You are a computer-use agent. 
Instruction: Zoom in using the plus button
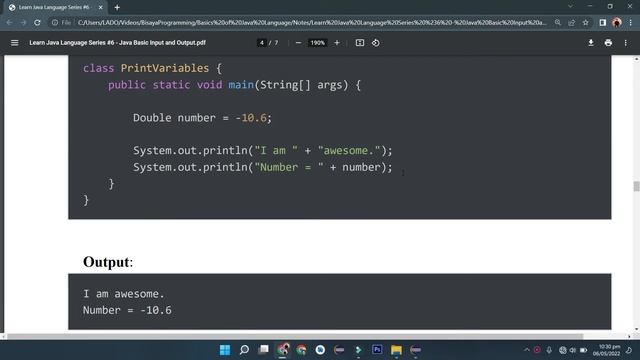(337, 42)
